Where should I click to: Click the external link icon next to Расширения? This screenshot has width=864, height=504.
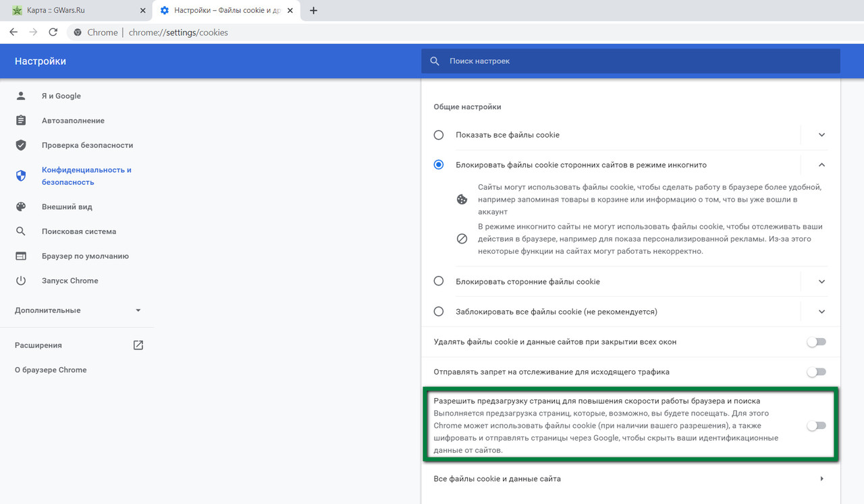138,345
